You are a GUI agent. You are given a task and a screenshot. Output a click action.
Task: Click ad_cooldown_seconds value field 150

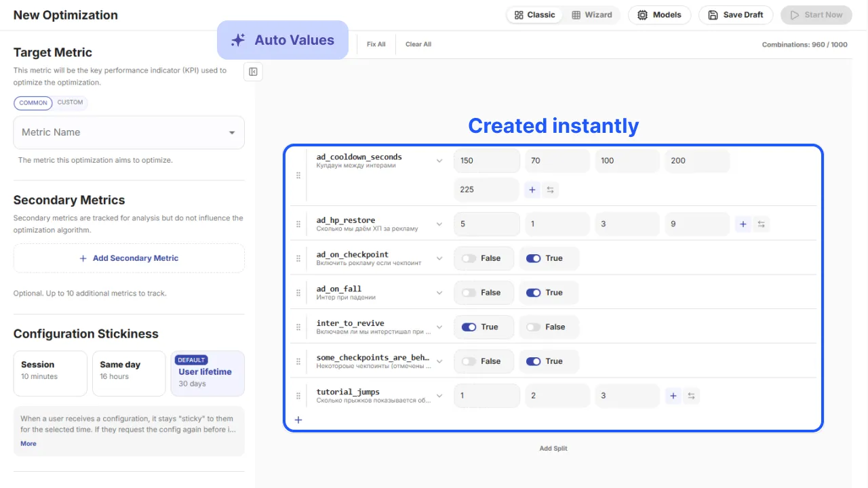pyautogui.click(x=487, y=161)
